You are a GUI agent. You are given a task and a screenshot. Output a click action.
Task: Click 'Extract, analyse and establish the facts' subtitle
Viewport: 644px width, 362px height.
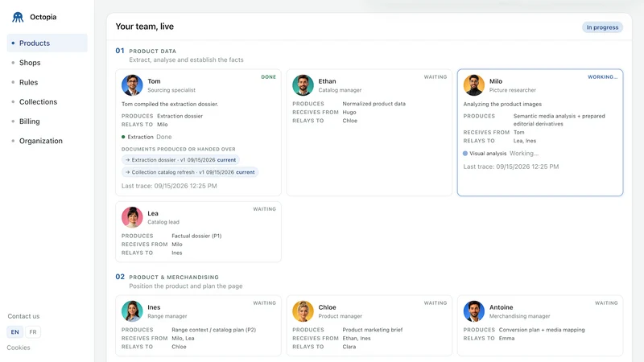[186, 60]
